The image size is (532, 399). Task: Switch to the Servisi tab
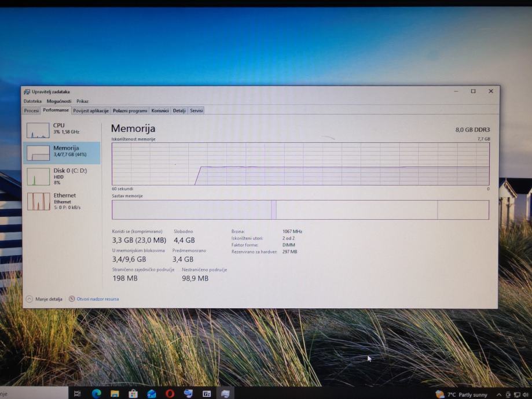pyautogui.click(x=196, y=110)
